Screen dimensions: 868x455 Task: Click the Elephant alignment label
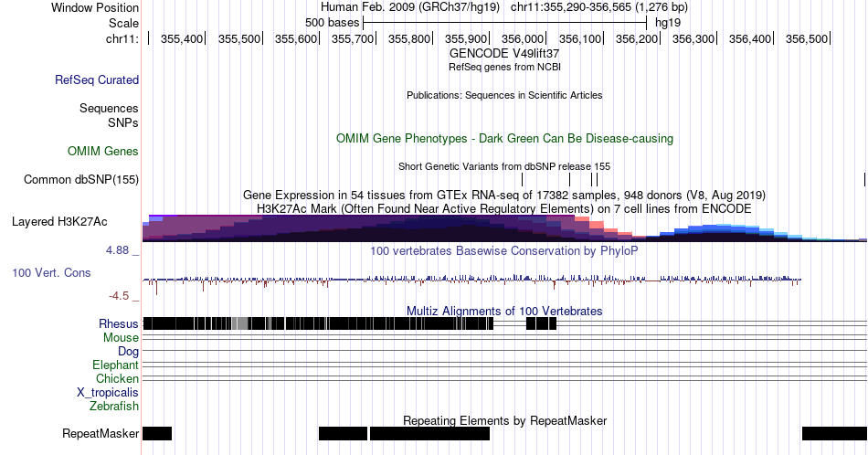[115, 365]
